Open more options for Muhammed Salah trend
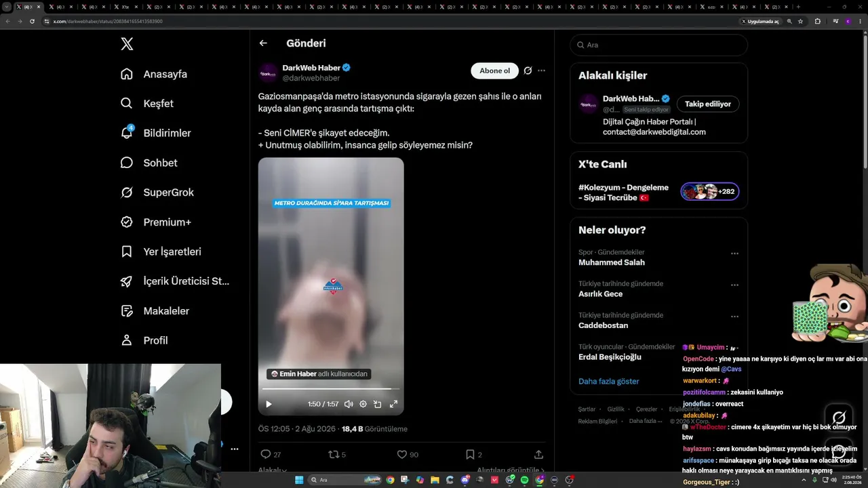The image size is (868, 488). click(734, 253)
